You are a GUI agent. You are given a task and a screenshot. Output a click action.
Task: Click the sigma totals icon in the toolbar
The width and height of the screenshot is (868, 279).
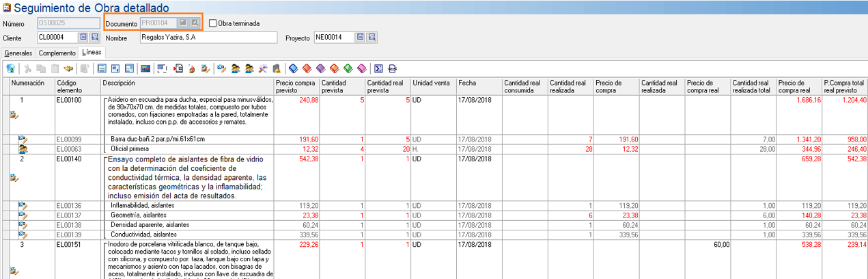pos(378,68)
